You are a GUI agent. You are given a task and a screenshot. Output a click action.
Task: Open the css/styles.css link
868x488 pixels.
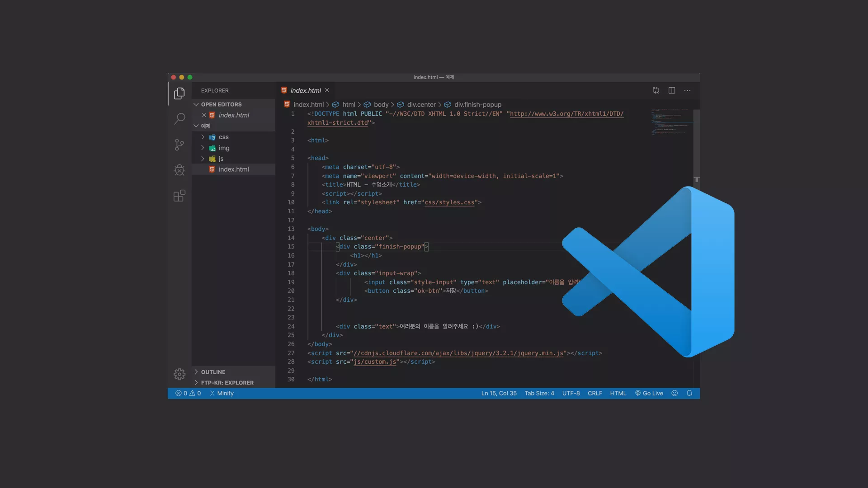pyautogui.click(x=449, y=202)
